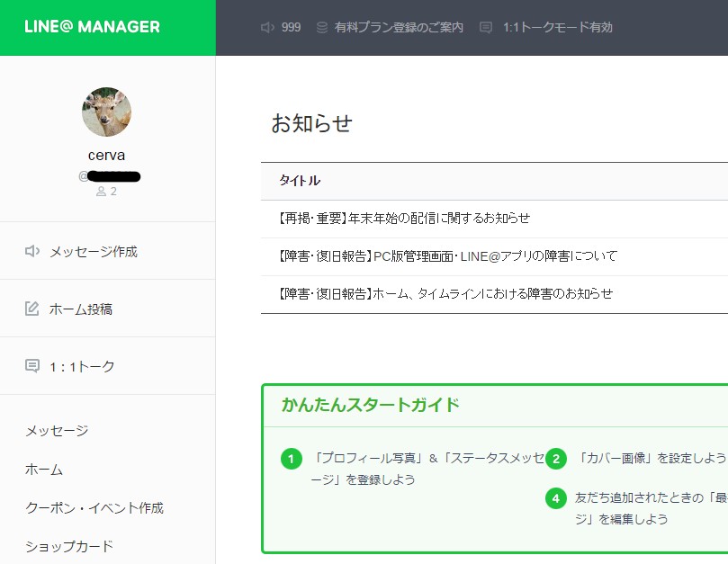Click かんたんスタートガイド heading
This screenshot has height=564, width=728.
[371, 405]
